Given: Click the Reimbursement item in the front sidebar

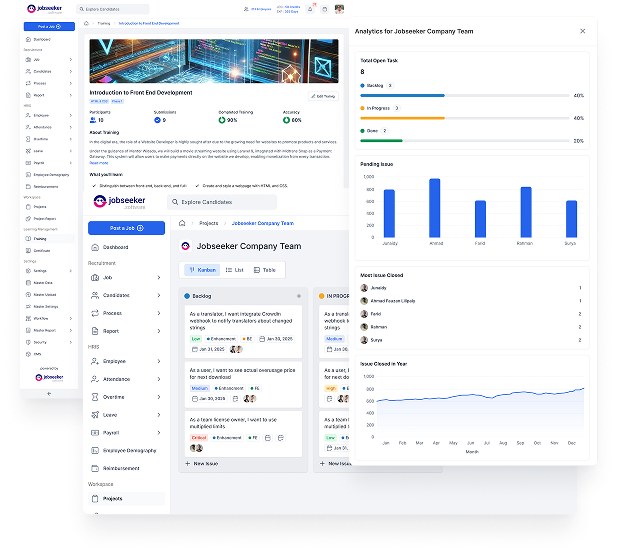Looking at the screenshot, I should click(x=122, y=467).
